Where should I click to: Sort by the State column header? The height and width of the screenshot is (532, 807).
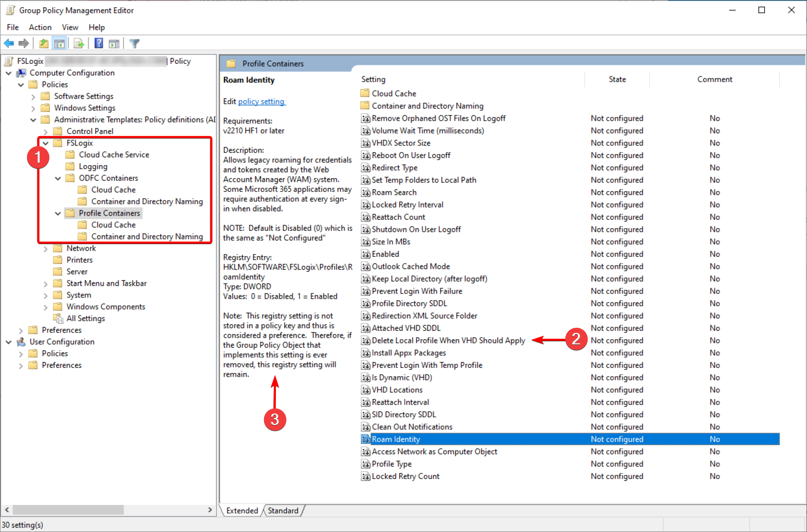pyautogui.click(x=617, y=79)
